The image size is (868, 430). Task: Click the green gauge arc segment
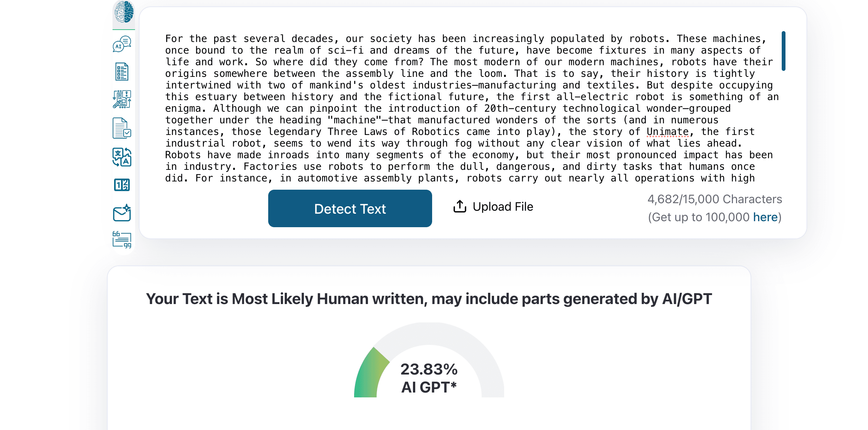[369, 373]
